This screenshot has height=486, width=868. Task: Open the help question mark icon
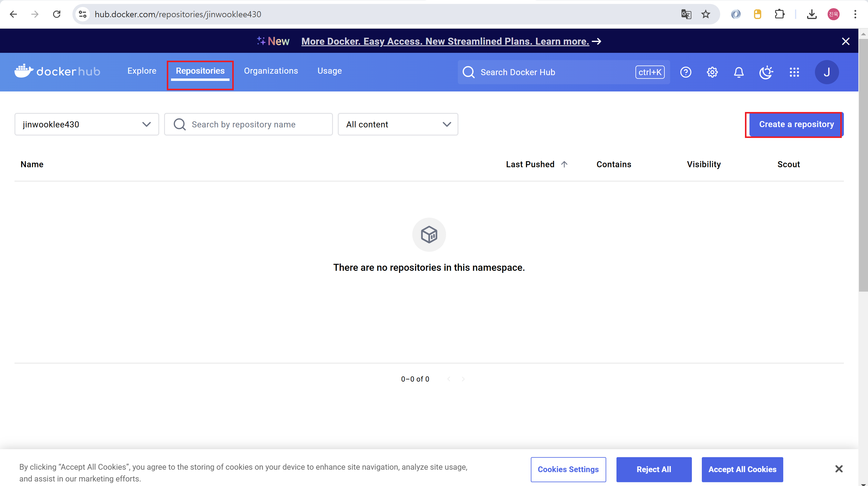point(685,72)
